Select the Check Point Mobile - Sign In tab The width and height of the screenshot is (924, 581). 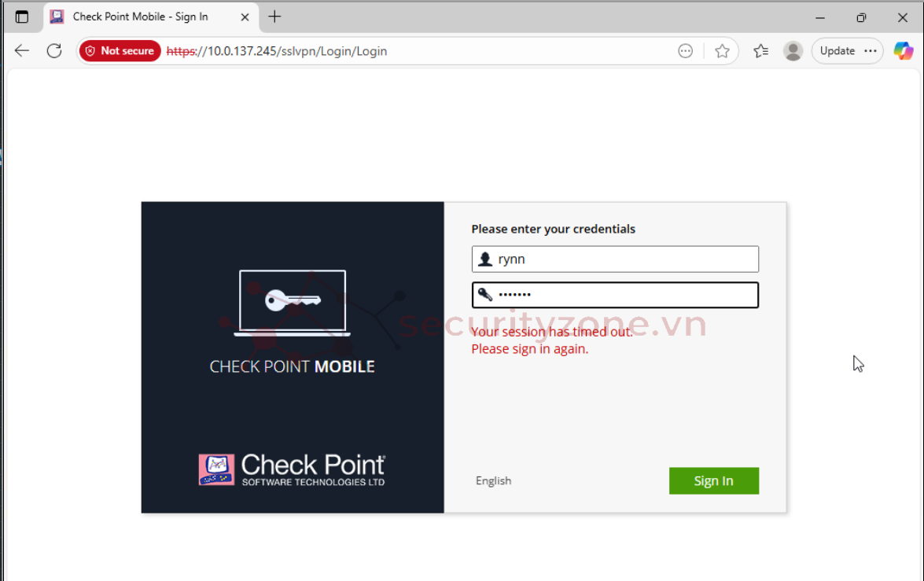(x=140, y=17)
